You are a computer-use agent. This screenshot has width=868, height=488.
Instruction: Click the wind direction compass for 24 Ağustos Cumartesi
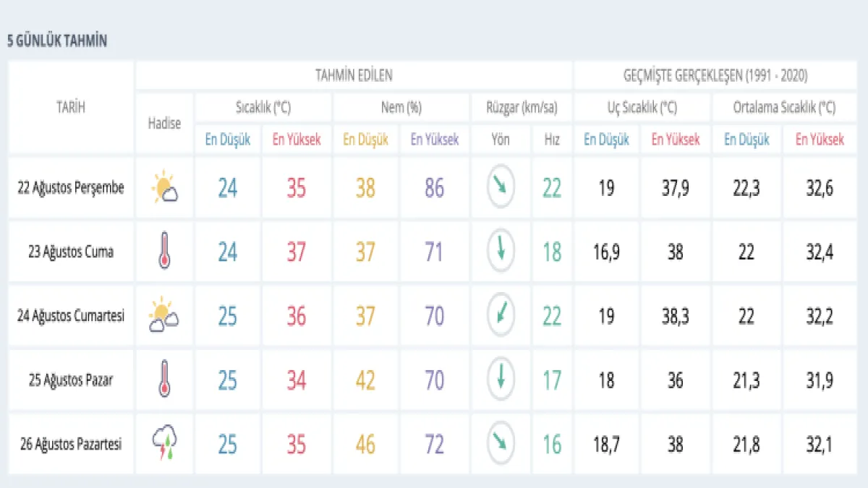click(500, 316)
